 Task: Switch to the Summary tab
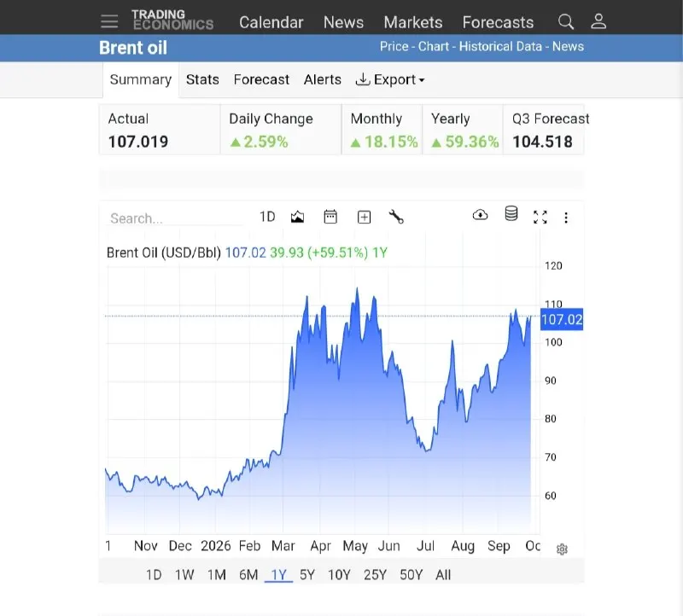pyautogui.click(x=141, y=79)
